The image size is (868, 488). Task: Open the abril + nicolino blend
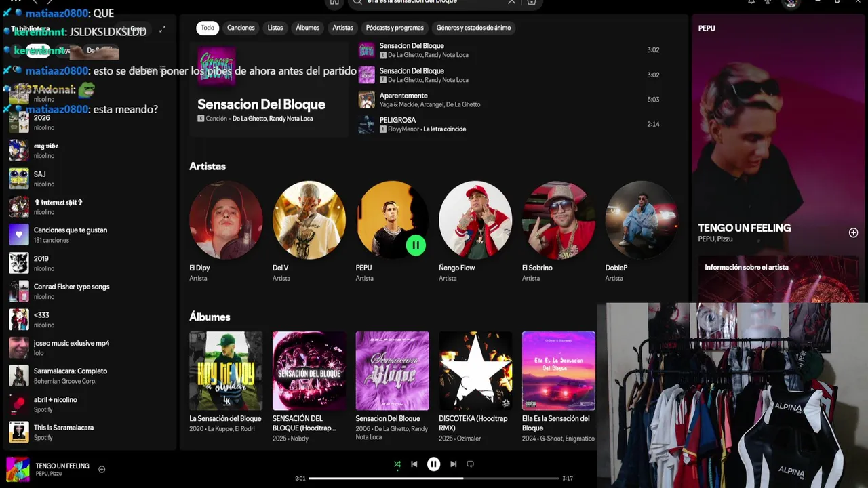coord(90,405)
